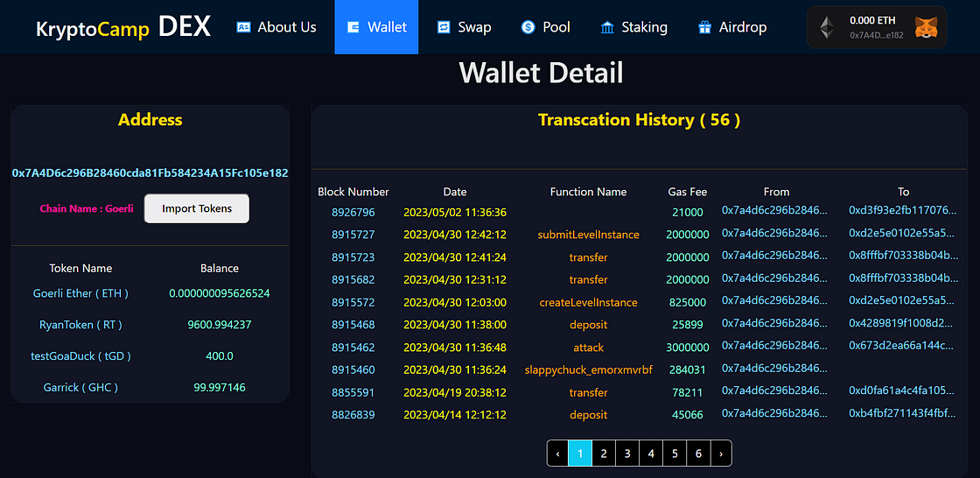The height and width of the screenshot is (478, 980).
Task: Click the date 2023/04/19 20:38:12
Action: (x=455, y=392)
